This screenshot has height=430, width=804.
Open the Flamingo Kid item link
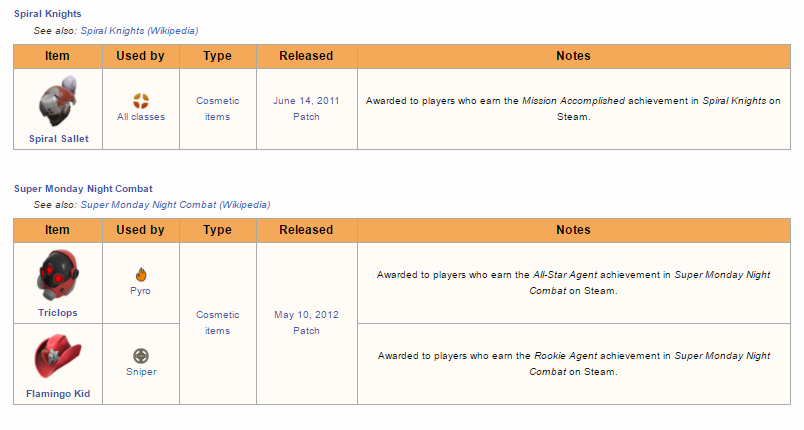57,394
